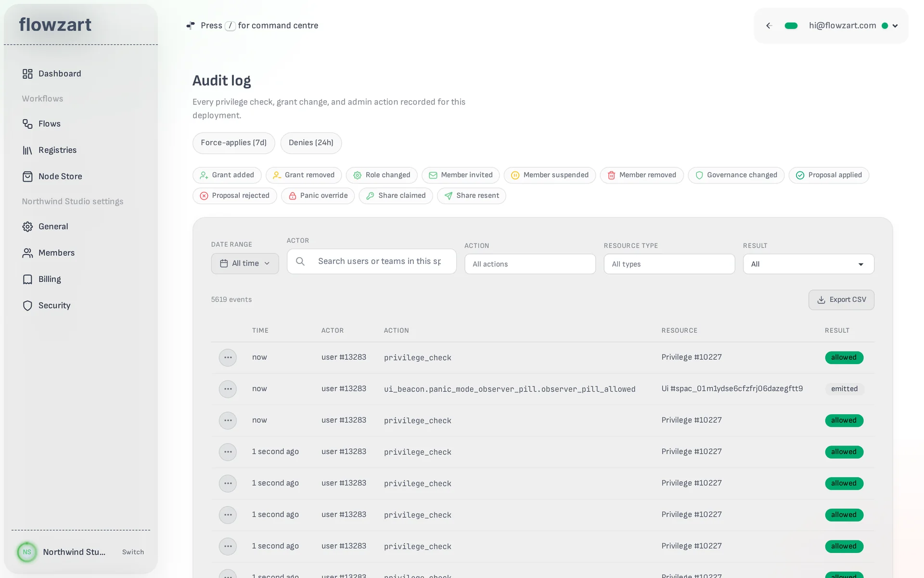Toggle the green switch in the header
924x578 pixels.
pos(791,26)
